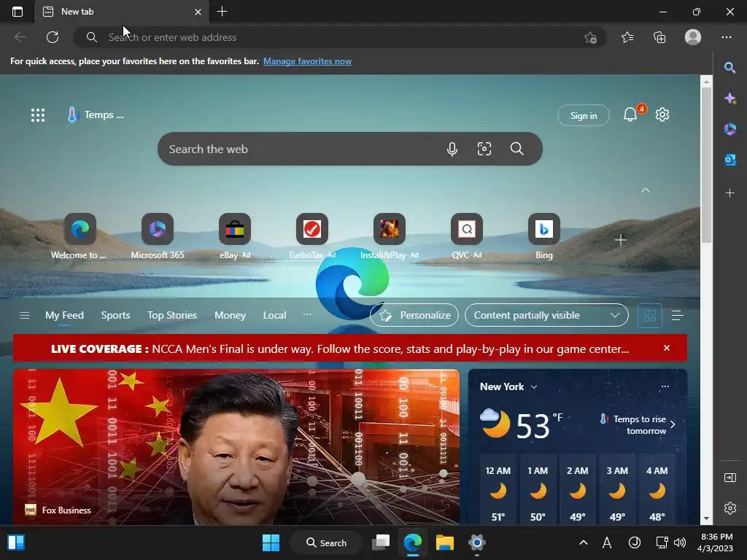The width and height of the screenshot is (747, 560).
Task: Show hidden system tray icons chevron
Action: click(x=583, y=542)
